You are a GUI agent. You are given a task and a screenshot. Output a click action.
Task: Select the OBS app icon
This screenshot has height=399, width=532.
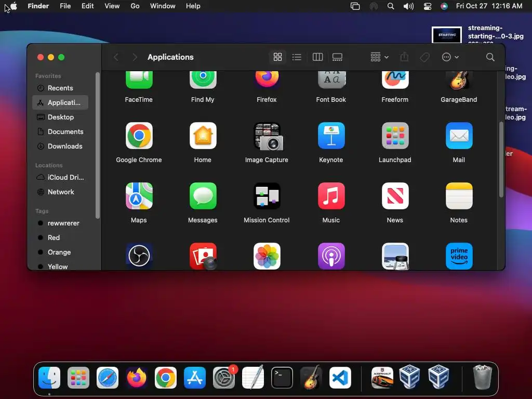pyautogui.click(x=139, y=256)
